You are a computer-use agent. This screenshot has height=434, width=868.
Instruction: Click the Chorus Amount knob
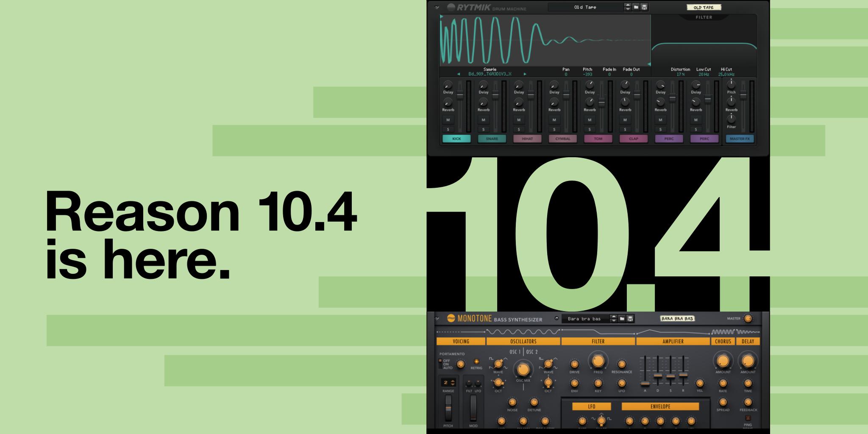723,361
